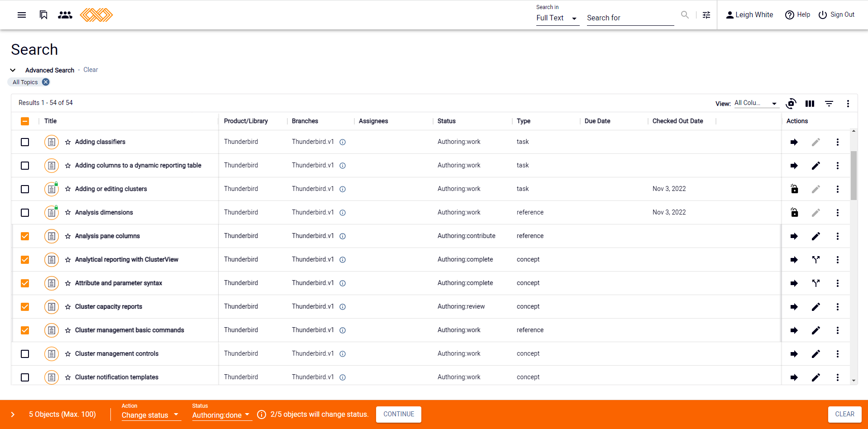
Task: Click the refresh results icon
Action: coord(791,104)
